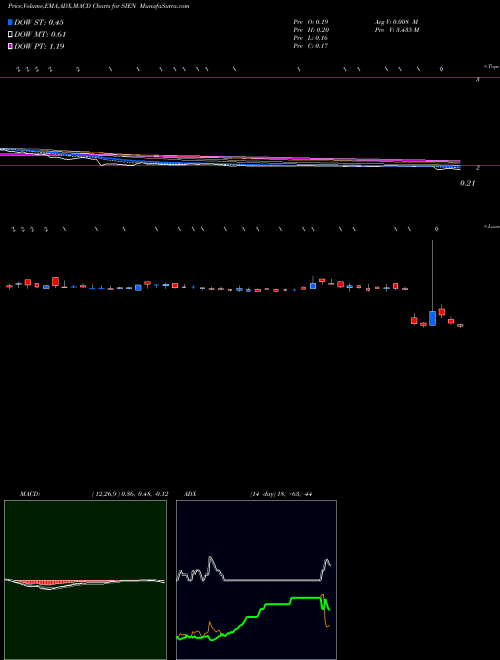This screenshot has width=500, height=660.
Task: Click the white DOW MT legend swatch
Action: pyautogui.click(x=10, y=34)
